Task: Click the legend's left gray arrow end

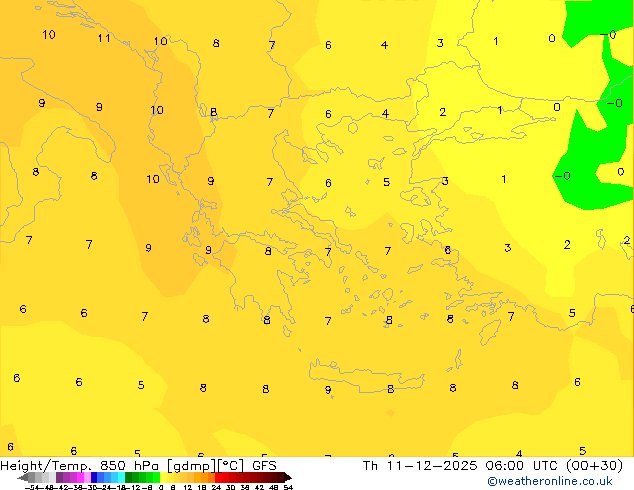Action: pos(23,477)
